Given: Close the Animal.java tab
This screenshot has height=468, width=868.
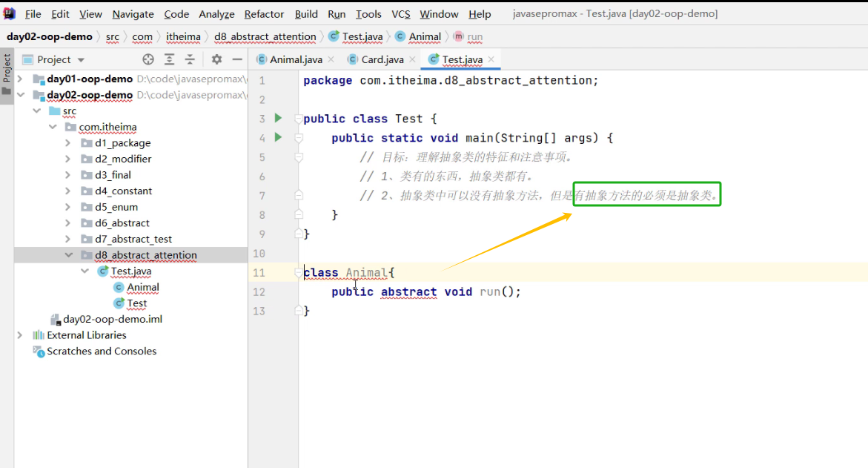Looking at the screenshot, I should click(x=331, y=59).
